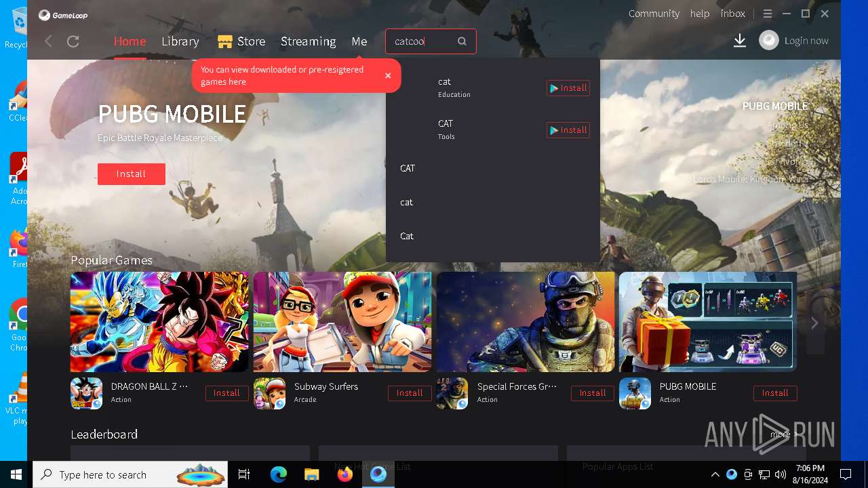The image size is (868, 488).
Task: Click the Leaderboard heading
Action: [104, 434]
